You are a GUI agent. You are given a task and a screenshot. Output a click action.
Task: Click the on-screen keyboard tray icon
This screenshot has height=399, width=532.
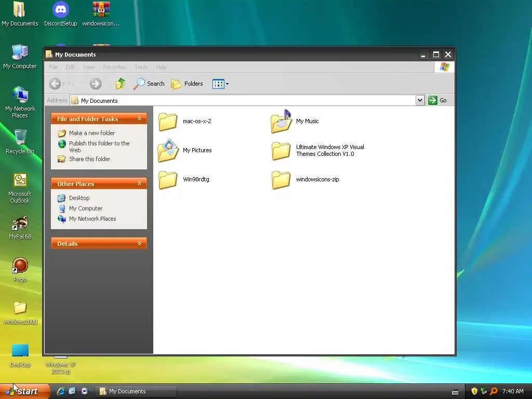pos(455,392)
